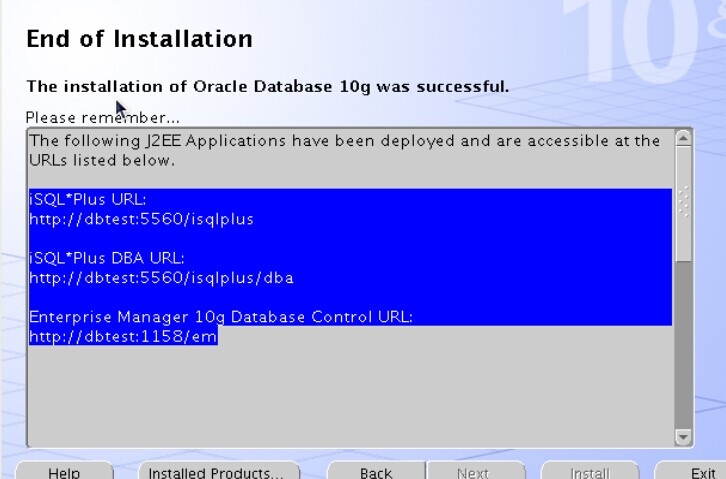Click scrollbar down arrow in message box
The image size is (726, 479).
(x=684, y=436)
